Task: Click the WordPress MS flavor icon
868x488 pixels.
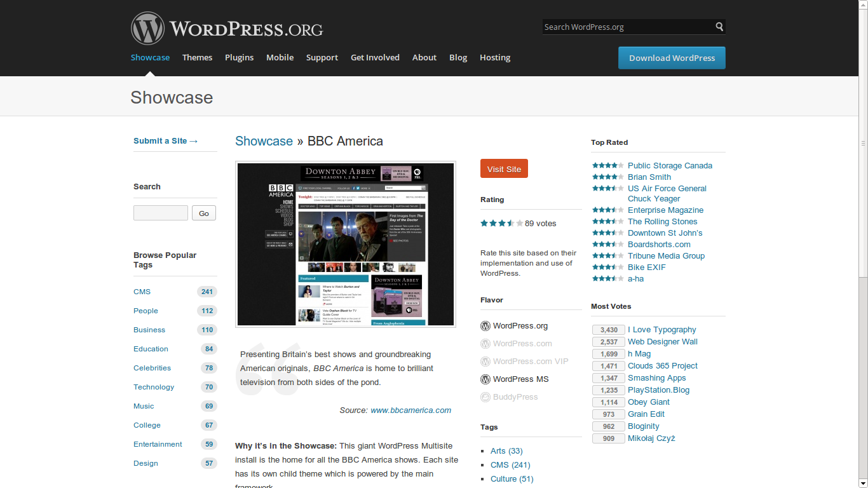Action: (485, 379)
